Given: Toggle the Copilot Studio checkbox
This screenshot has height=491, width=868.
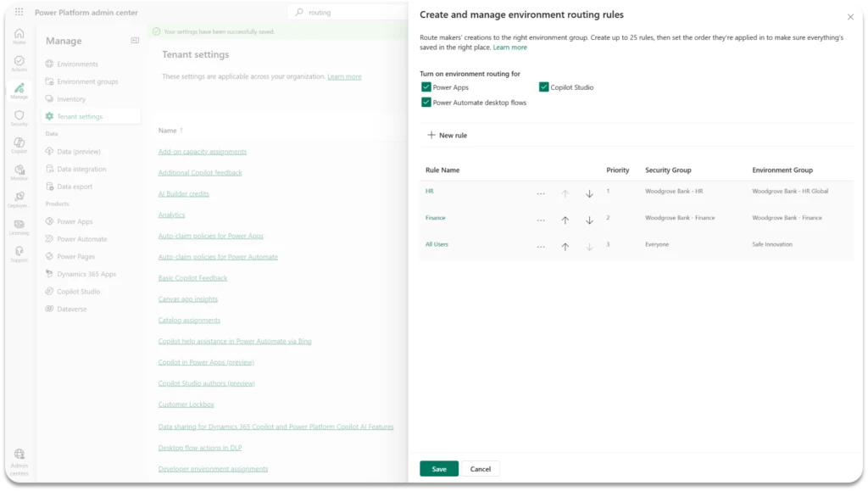Looking at the screenshot, I should tap(544, 87).
